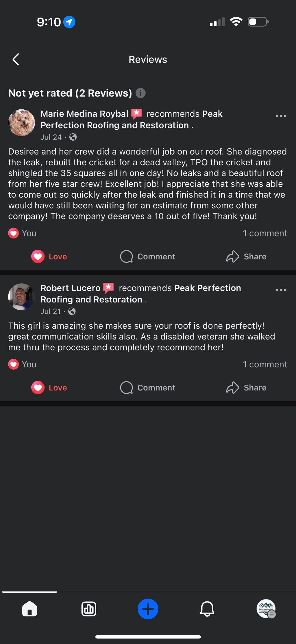The image size is (296, 644).
Task: Open the Peak Perfection profile menu
Action: (266, 609)
